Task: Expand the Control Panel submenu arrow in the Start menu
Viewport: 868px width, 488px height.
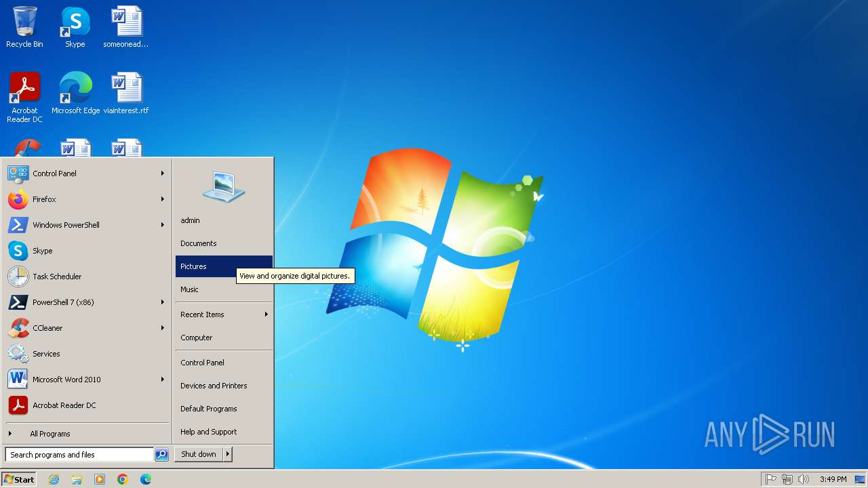Action: click(163, 174)
